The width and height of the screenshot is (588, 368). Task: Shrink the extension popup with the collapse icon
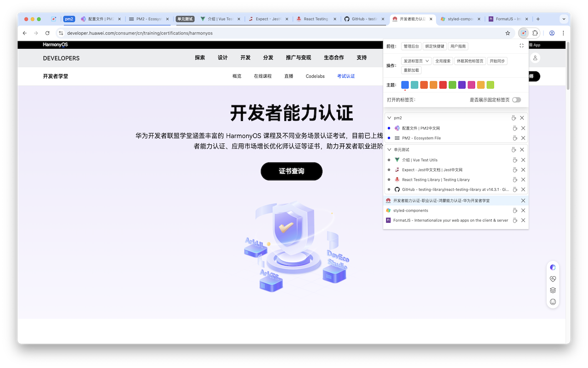click(x=521, y=46)
